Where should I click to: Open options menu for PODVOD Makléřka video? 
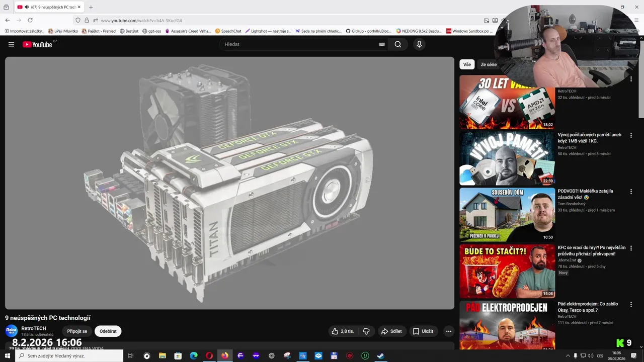click(631, 192)
